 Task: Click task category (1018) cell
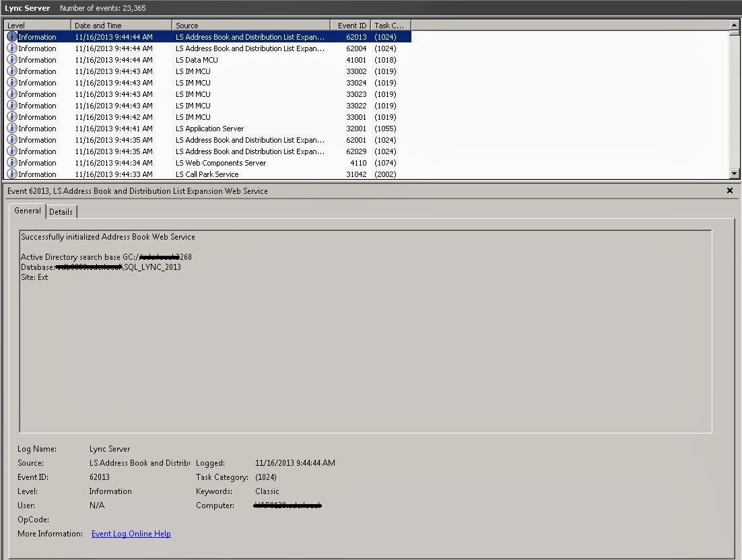[385, 60]
